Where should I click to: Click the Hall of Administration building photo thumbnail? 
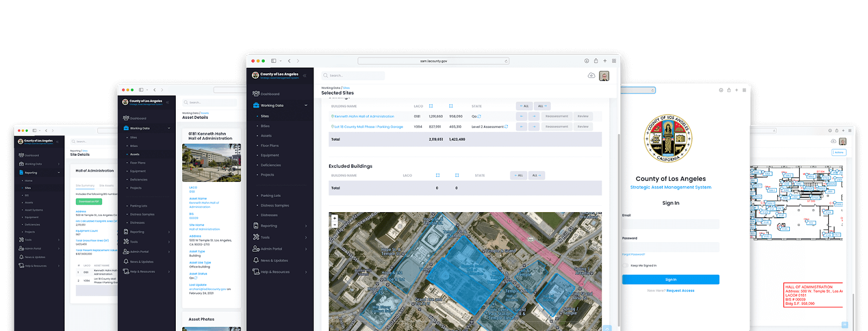pos(212,162)
